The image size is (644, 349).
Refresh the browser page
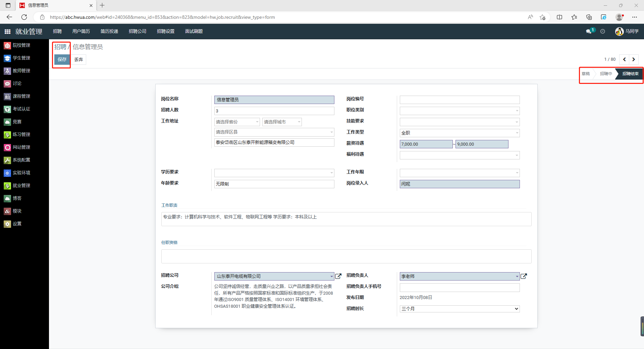pyautogui.click(x=24, y=17)
